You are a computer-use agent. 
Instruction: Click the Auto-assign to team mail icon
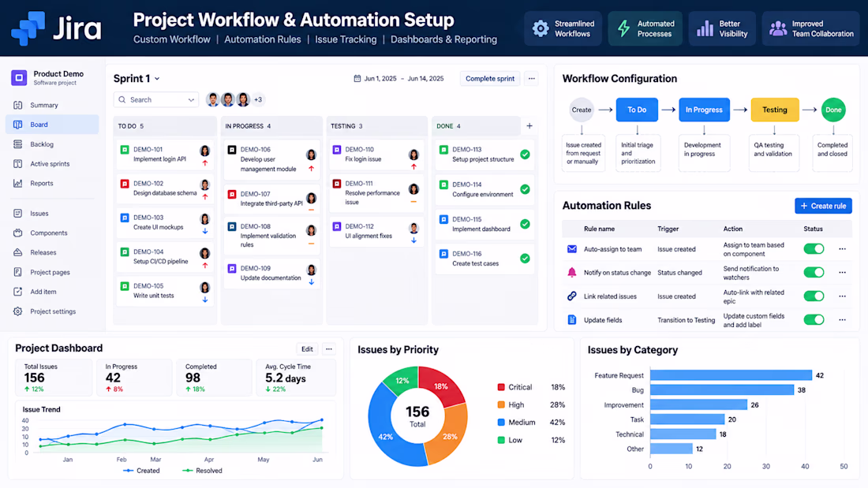point(572,249)
